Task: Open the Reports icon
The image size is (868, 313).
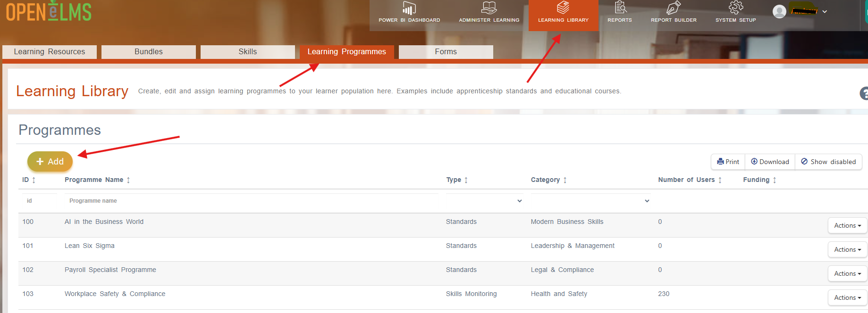Action: pyautogui.click(x=620, y=8)
